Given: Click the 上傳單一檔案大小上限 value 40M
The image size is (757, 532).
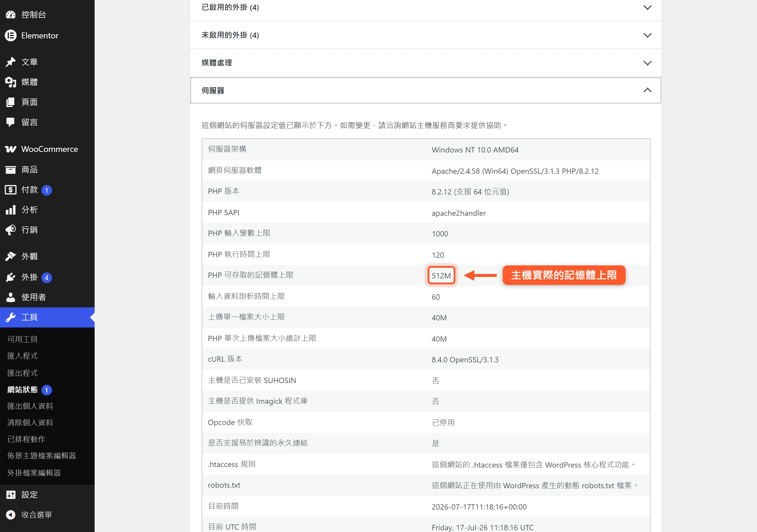Looking at the screenshot, I should [x=439, y=318].
